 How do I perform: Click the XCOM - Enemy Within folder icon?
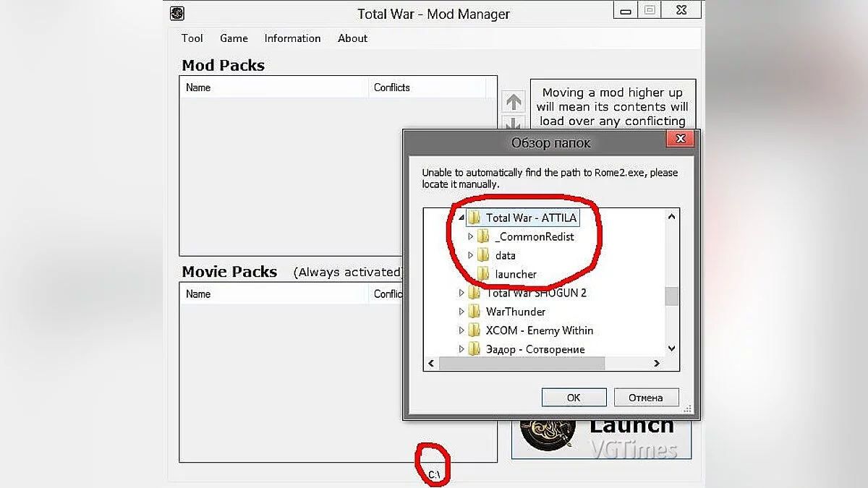pyautogui.click(x=474, y=330)
